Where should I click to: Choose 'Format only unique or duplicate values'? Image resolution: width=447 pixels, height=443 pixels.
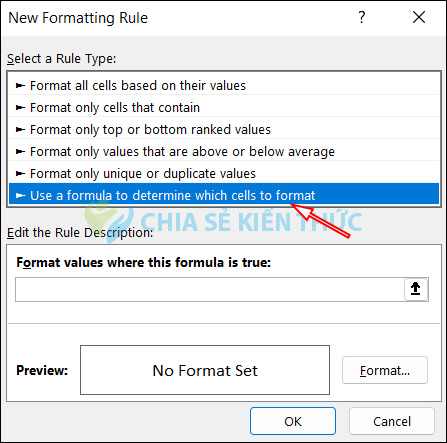[224, 174]
